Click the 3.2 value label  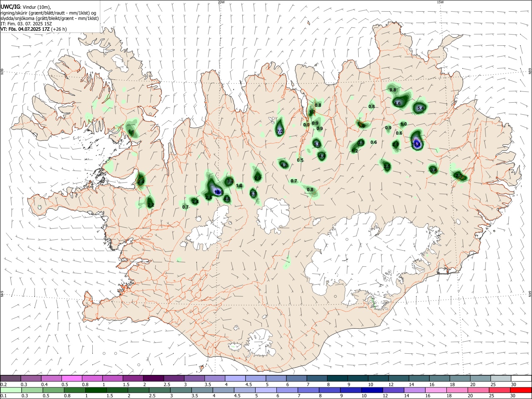(230, 181)
